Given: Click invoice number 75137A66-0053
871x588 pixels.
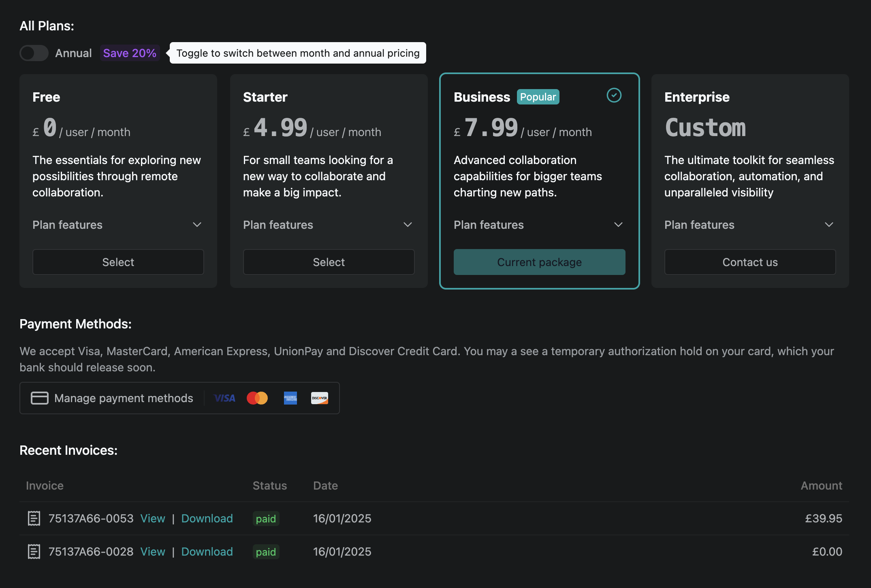Looking at the screenshot, I should coord(91,518).
